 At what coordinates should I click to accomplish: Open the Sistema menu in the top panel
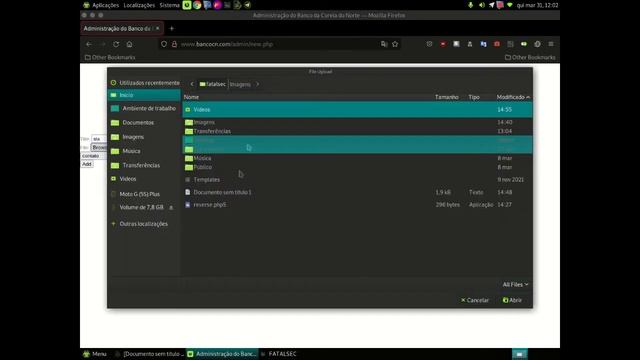coord(169,5)
